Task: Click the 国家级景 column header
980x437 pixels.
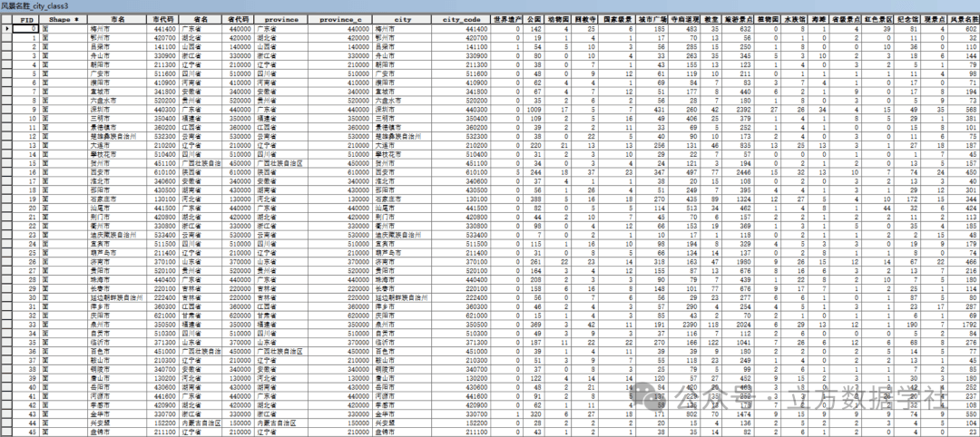Action: tap(617, 20)
